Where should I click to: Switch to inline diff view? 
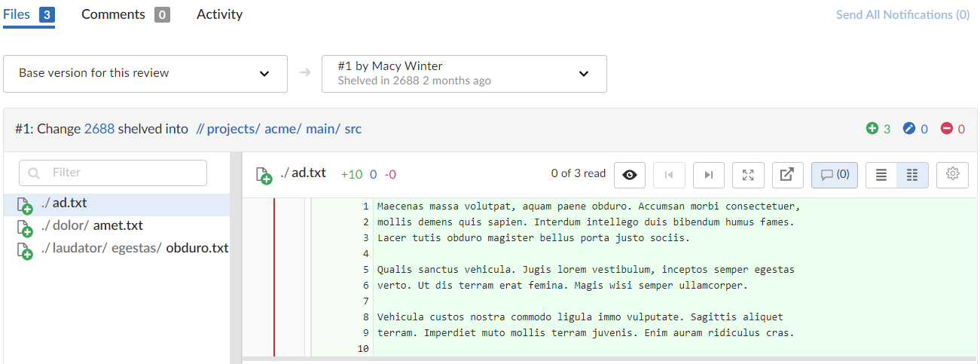point(881,175)
